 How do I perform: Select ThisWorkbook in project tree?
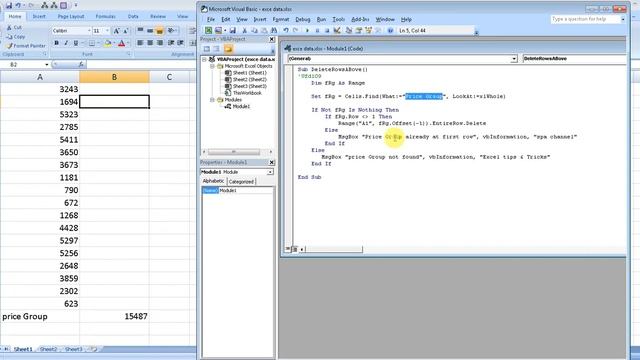click(x=247, y=93)
